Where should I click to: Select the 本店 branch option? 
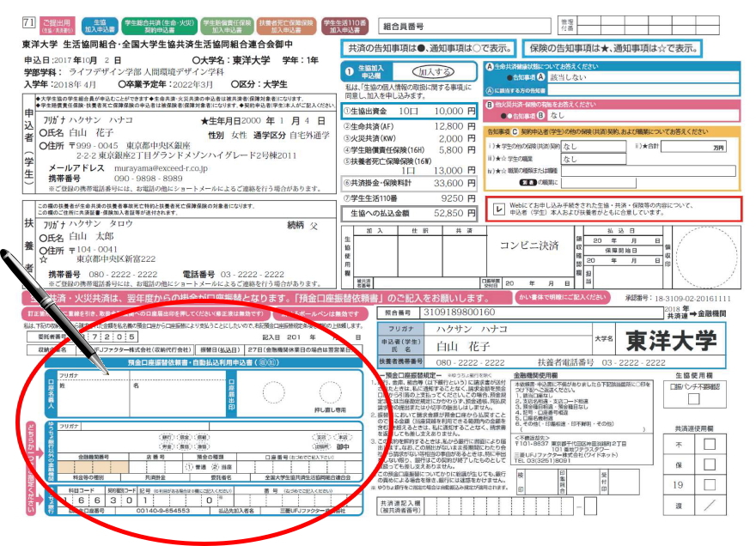(x=342, y=437)
